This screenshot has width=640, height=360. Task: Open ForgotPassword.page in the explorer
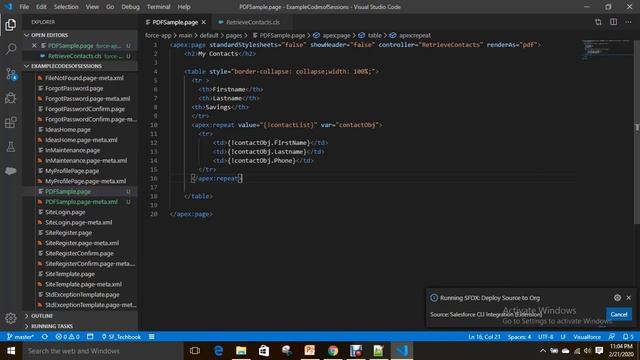[x=74, y=88]
